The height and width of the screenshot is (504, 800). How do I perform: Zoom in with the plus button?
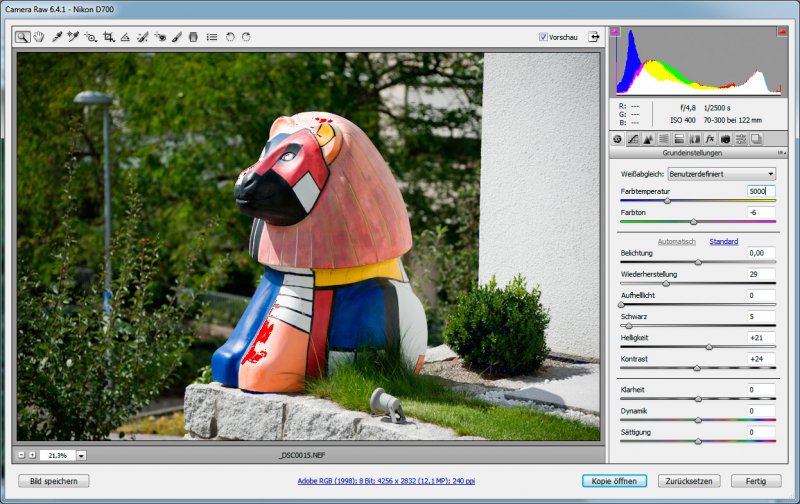[32, 455]
